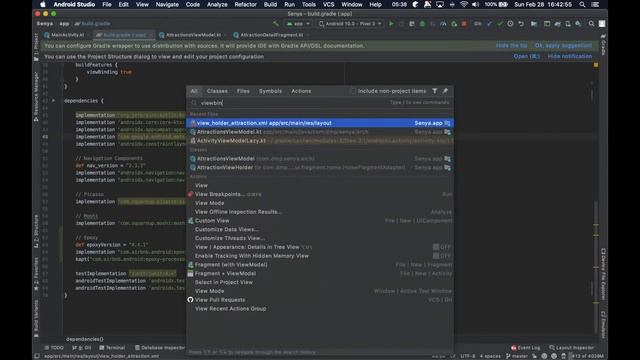This screenshot has width=640, height=360.
Task: Open Database Inspector tool window
Action: pos(160,348)
